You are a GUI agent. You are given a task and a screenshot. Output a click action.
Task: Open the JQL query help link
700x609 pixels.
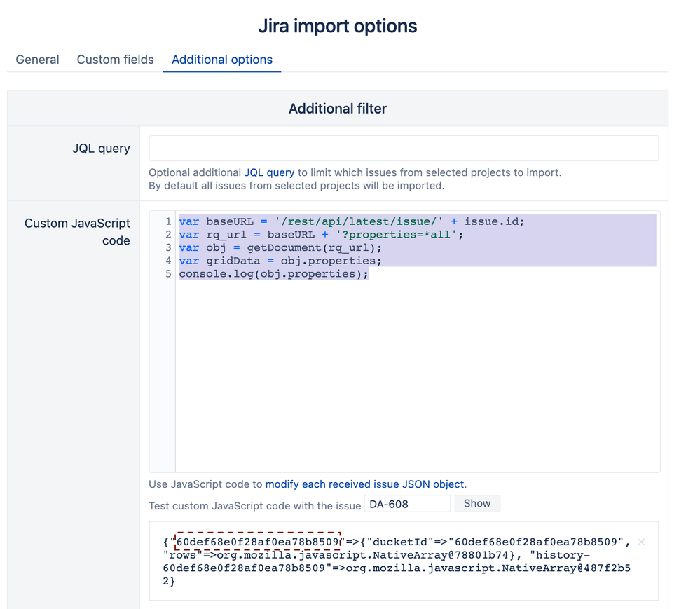(x=269, y=173)
